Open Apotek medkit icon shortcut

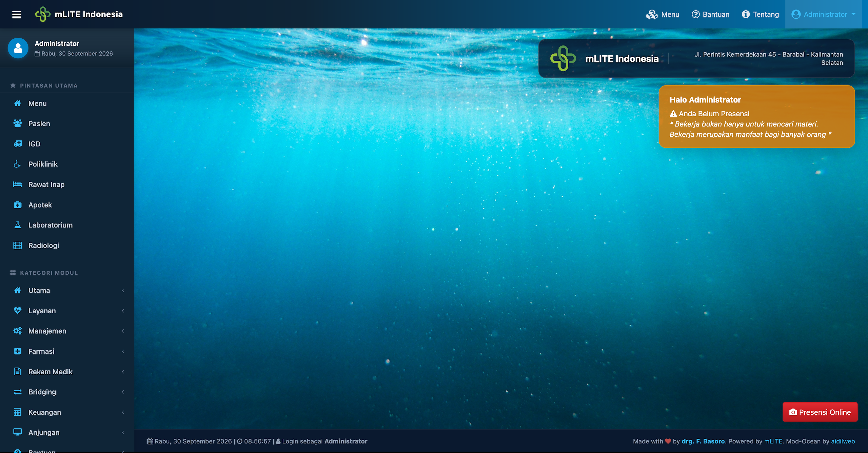[x=18, y=205]
